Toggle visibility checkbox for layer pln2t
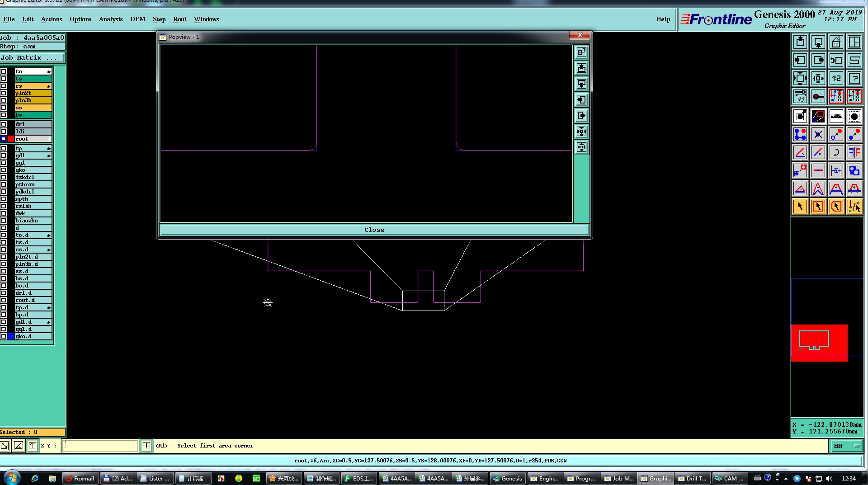Viewport: 868px width, 485px height. tap(4, 93)
